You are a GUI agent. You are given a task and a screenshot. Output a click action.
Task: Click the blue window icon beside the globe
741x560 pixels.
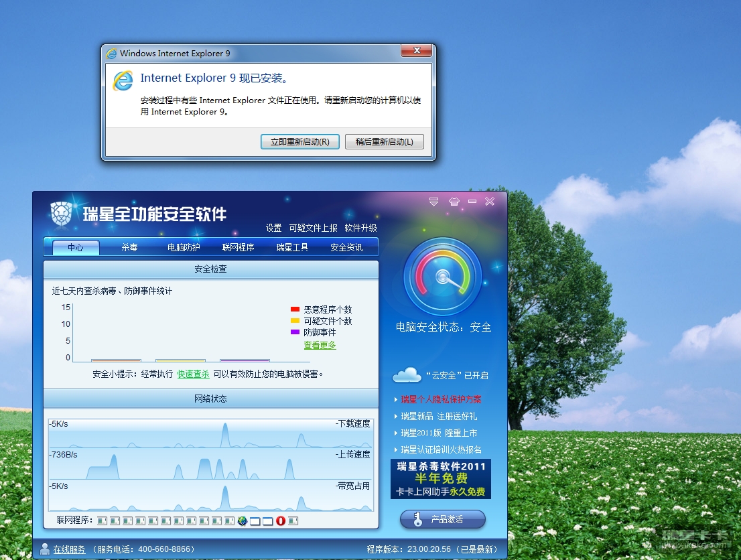coord(255,521)
